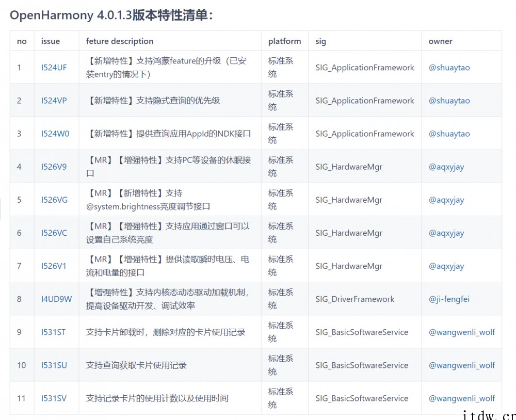Click description '支持卡片卸载时，删除对应的卡片使用记录'

click(166, 332)
